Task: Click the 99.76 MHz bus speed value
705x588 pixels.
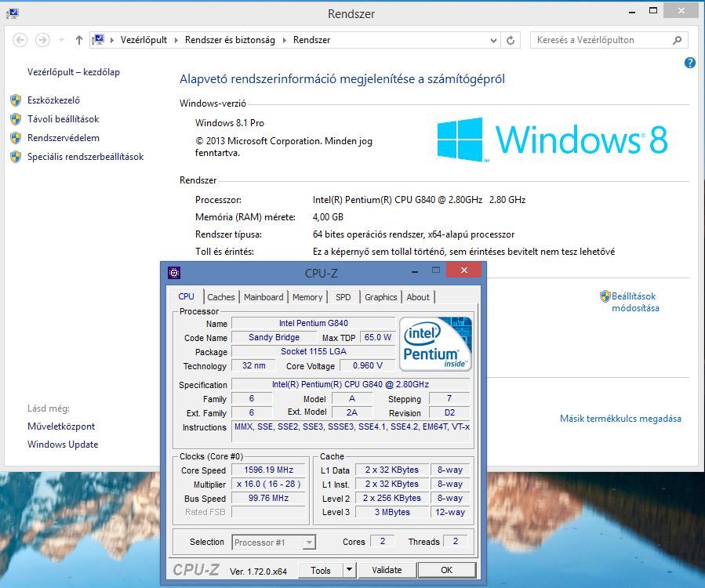Action: pyautogui.click(x=268, y=498)
